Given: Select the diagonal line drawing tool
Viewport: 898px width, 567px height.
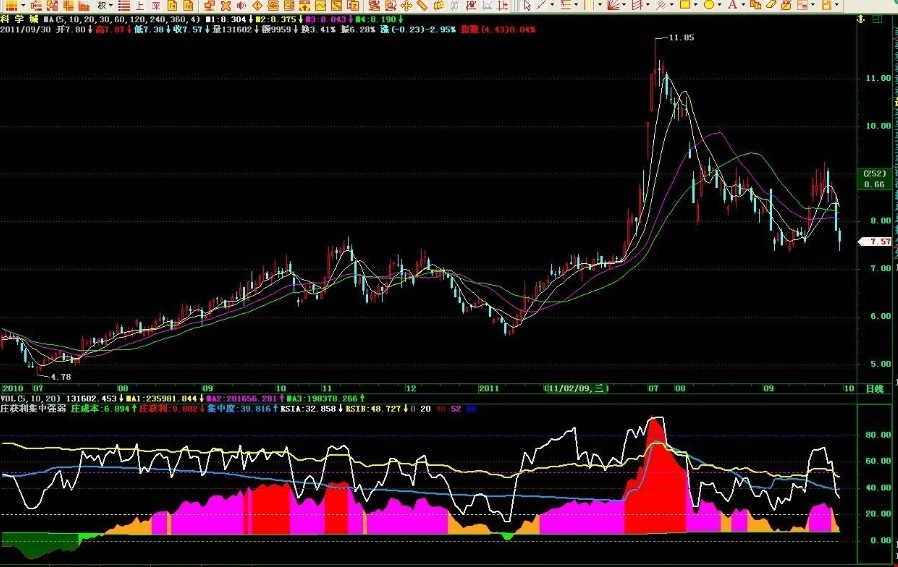Looking at the screenshot, I should (x=541, y=5).
